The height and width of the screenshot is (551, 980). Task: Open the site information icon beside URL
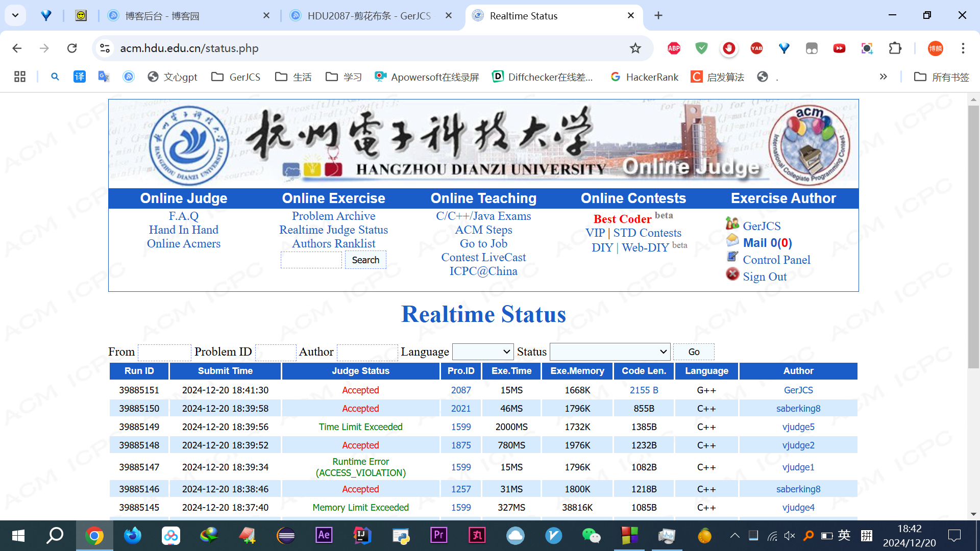105,48
